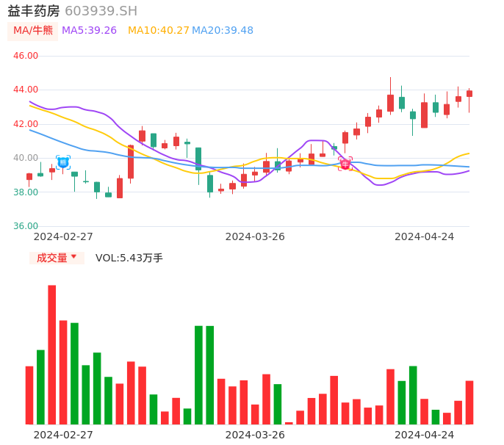Click the blue bear marker icon
504x445 pixels.
point(63,162)
